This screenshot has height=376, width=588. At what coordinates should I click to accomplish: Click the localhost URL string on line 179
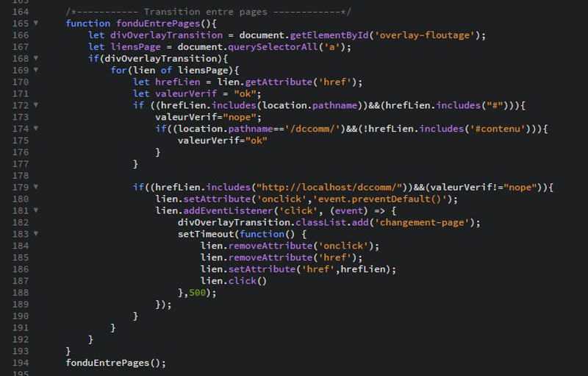[329, 187]
